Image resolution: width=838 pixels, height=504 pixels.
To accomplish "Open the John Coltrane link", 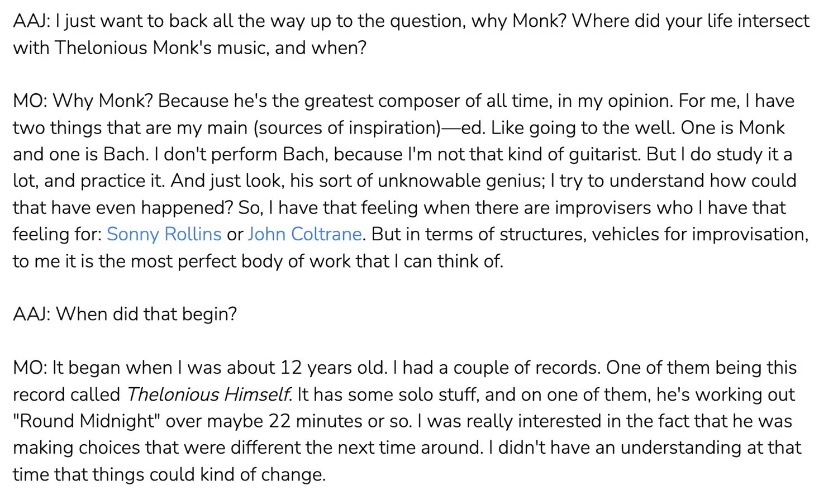I will pos(304,234).
